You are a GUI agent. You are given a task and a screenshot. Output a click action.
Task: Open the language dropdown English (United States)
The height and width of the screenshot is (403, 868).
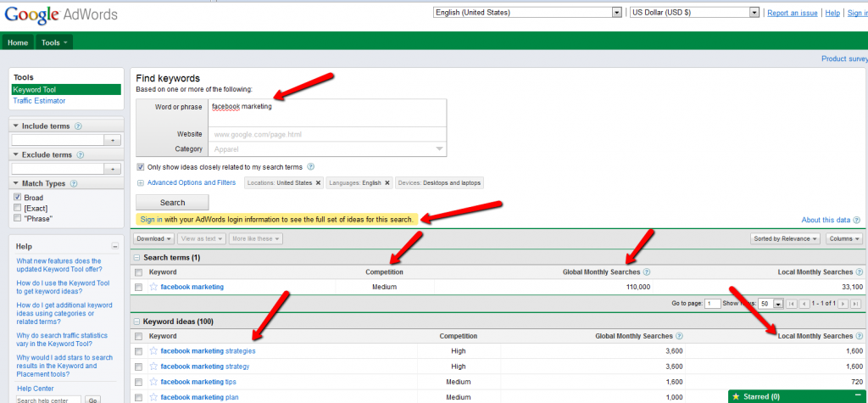tap(527, 12)
